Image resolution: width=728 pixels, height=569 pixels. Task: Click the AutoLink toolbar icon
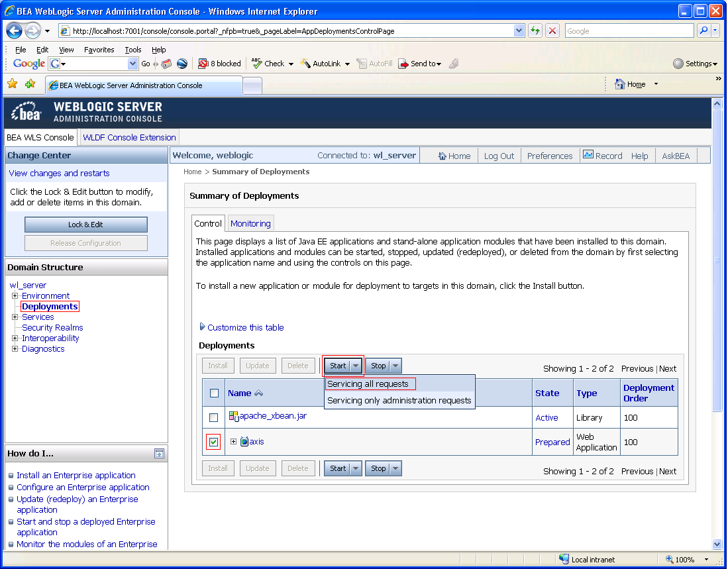click(x=305, y=63)
